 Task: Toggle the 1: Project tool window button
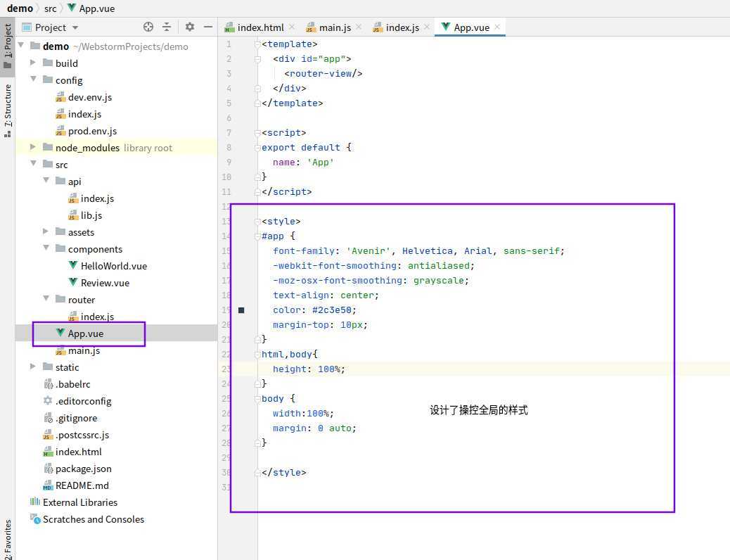click(8, 46)
